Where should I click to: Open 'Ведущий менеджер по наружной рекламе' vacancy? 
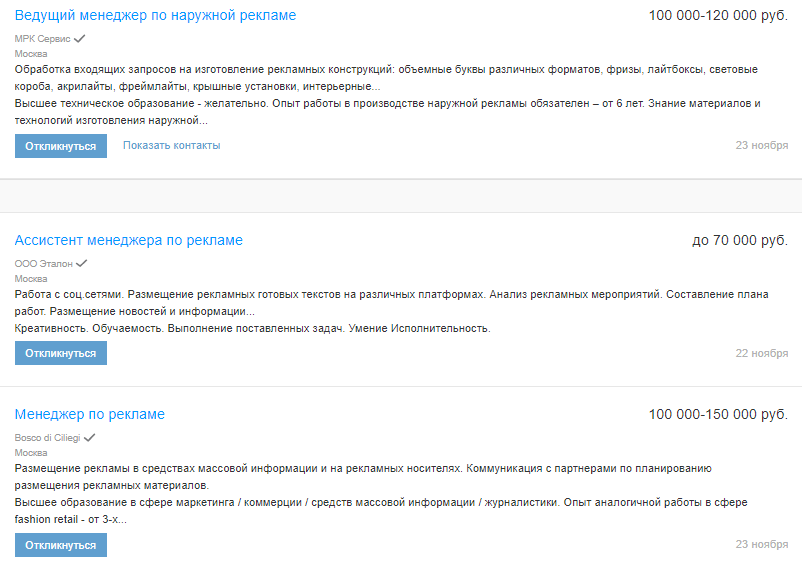[155, 16]
